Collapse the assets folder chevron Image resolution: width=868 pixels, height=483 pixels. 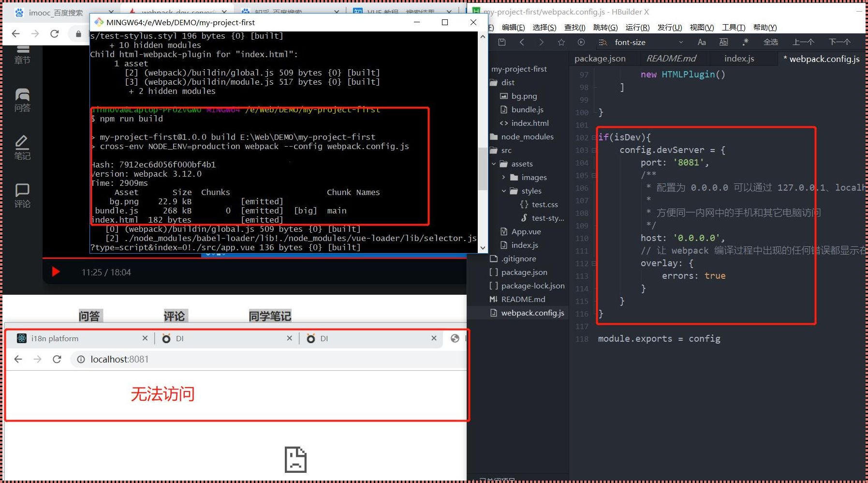pyautogui.click(x=494, y=164)
